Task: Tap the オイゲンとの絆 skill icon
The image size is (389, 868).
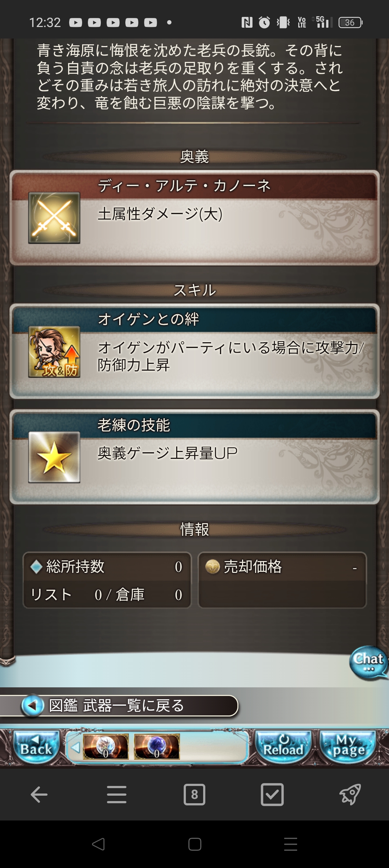Action: [x=54, y=352]
